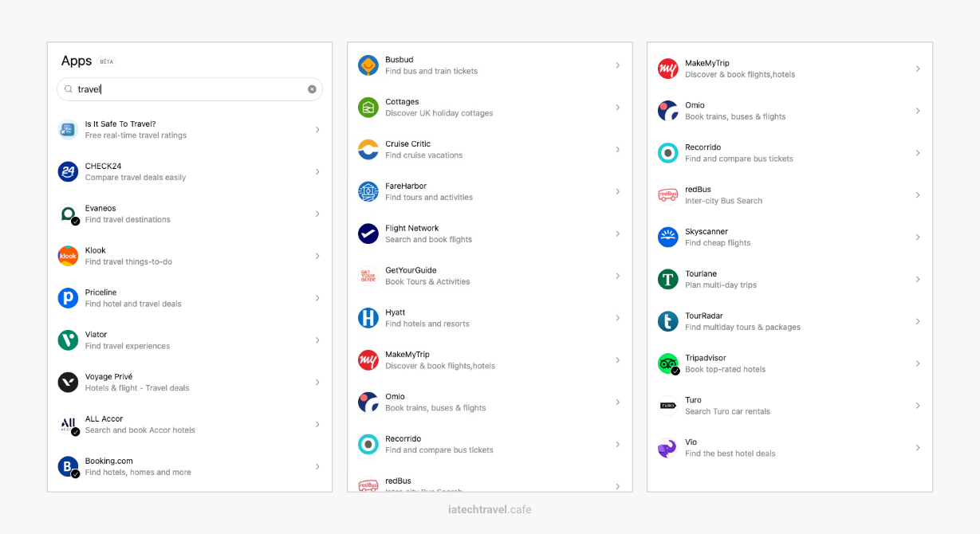
Task: Click 'Find cheap flights' description
Action: pos(718,243)
